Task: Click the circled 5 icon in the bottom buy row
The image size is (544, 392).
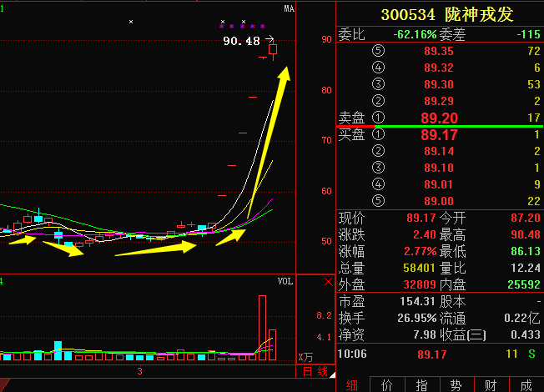Action: click(x=380, y=201)
